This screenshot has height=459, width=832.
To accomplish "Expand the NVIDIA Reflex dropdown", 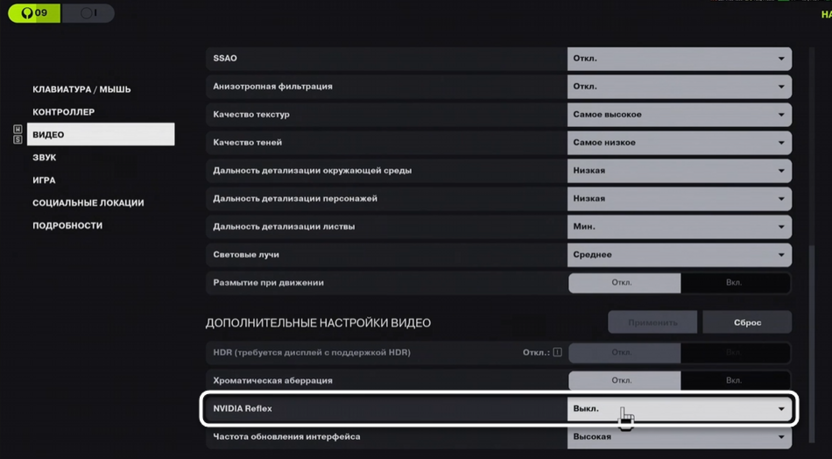I will (x=679, y=409).
